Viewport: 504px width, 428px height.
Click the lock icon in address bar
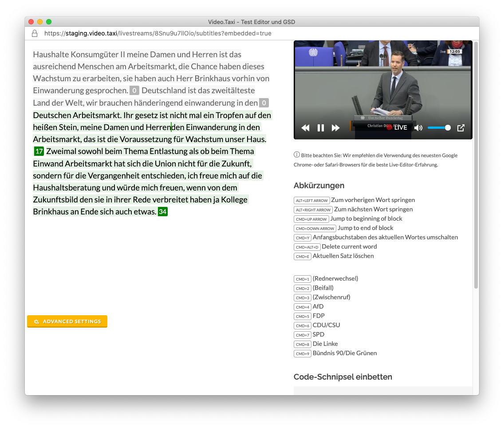click(35, 33)
